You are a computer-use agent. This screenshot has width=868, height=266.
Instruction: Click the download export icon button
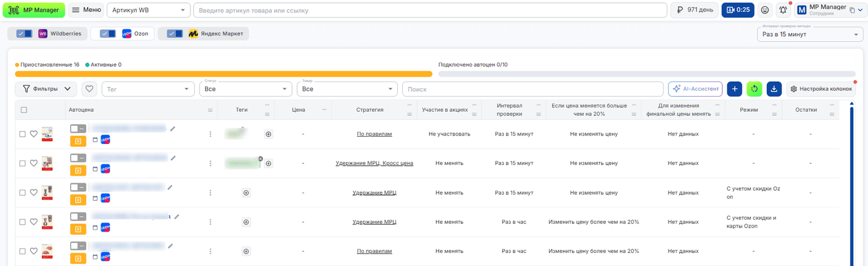pos(774,89)
